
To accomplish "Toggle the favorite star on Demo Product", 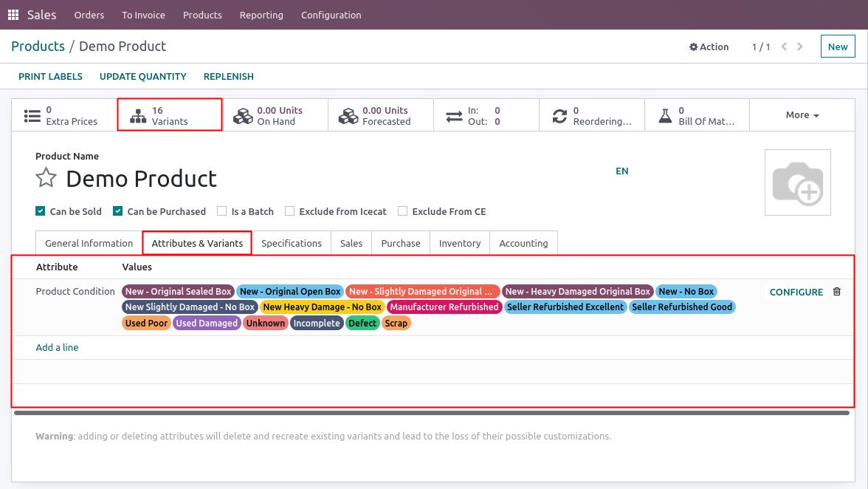I will [x=46, y=177].
